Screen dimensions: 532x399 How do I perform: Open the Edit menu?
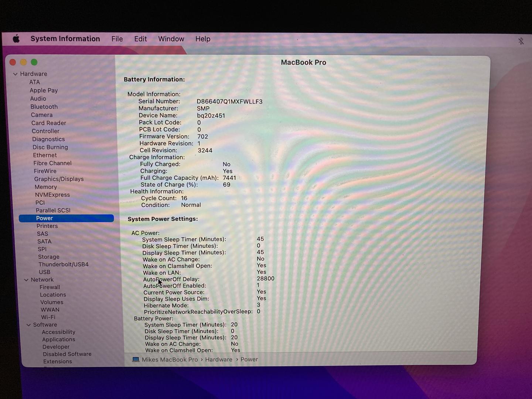tap(140, 39)
